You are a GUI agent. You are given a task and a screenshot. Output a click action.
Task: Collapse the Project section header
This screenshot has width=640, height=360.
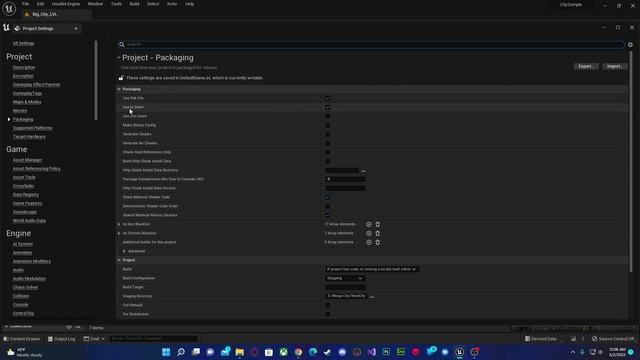[119, 260]
